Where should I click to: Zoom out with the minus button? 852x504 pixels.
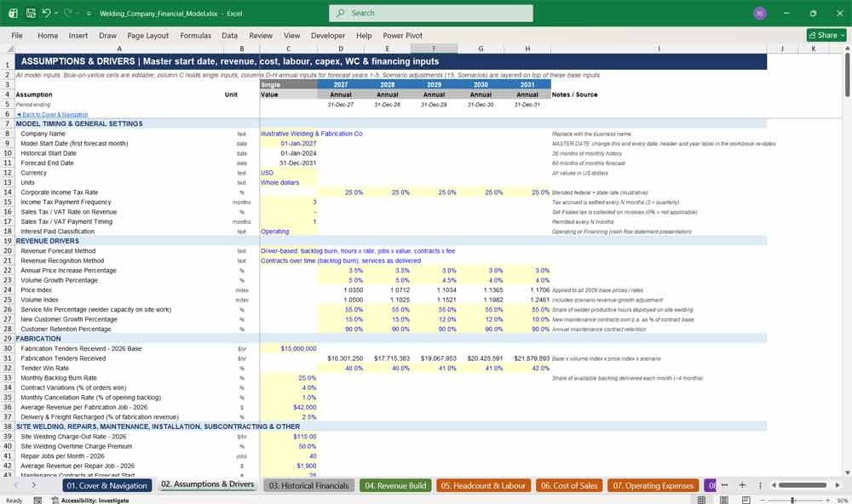coord(763,500)
